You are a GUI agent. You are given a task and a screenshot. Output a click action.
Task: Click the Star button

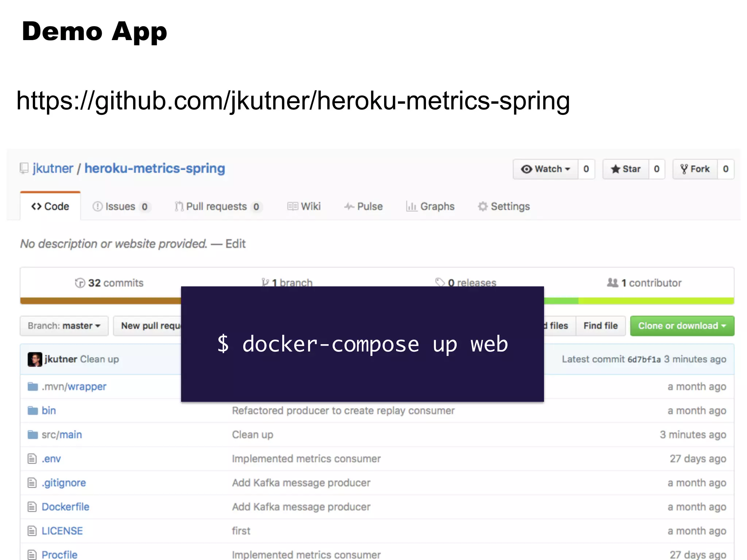click(626, 169)
